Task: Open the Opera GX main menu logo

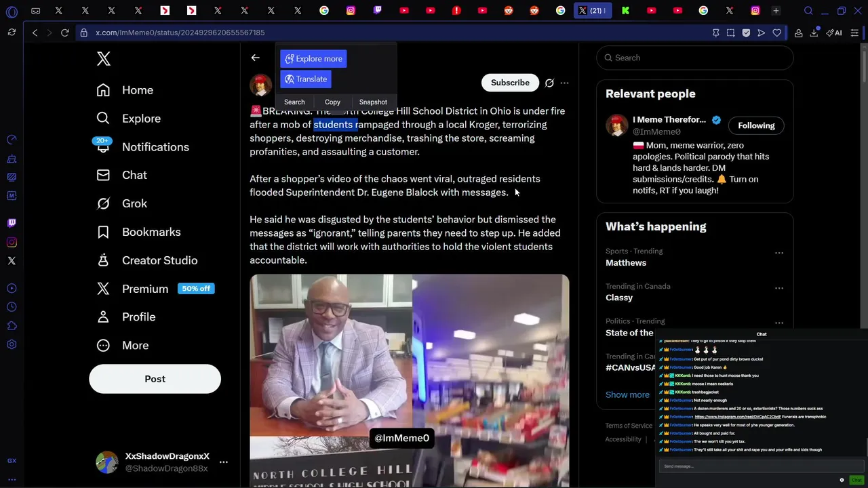Action: (12, 11)
